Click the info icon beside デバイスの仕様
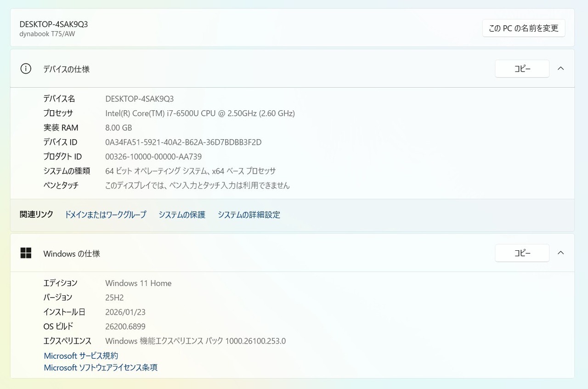588x389 pixels. click(x=26, y=69)
